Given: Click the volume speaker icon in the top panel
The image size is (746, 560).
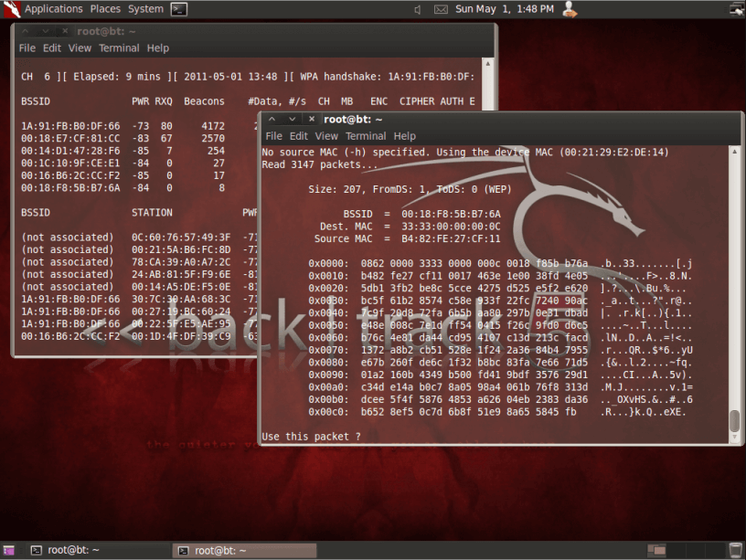Looking at the screenshot, I should tap(416, 8).
